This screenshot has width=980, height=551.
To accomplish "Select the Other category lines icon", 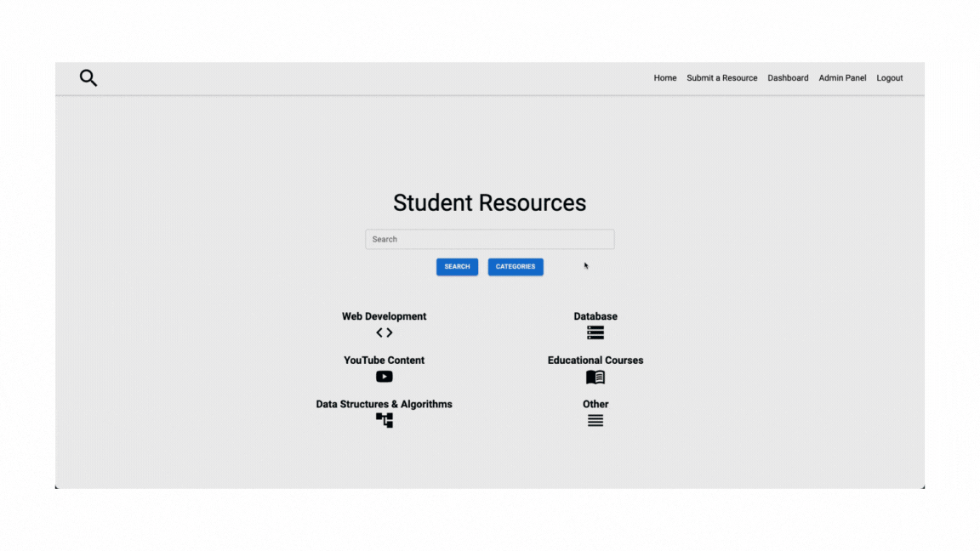I will point(595,420).
